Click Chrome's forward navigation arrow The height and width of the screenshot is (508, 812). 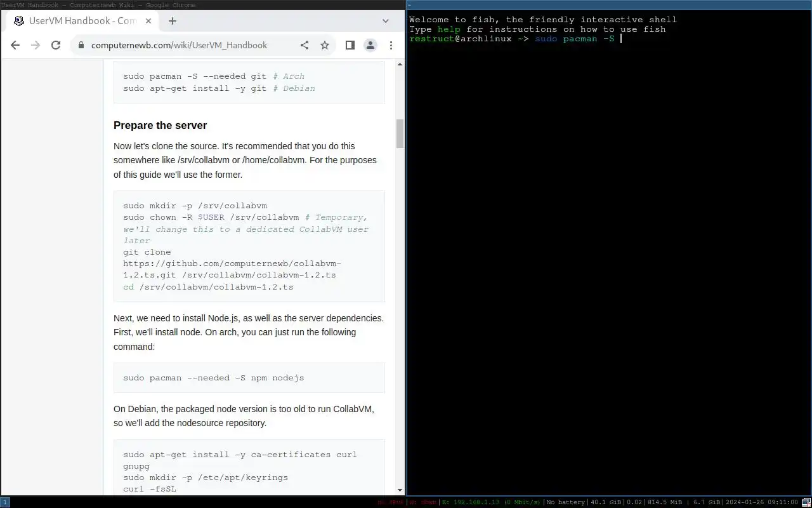[x=36, y=45]
